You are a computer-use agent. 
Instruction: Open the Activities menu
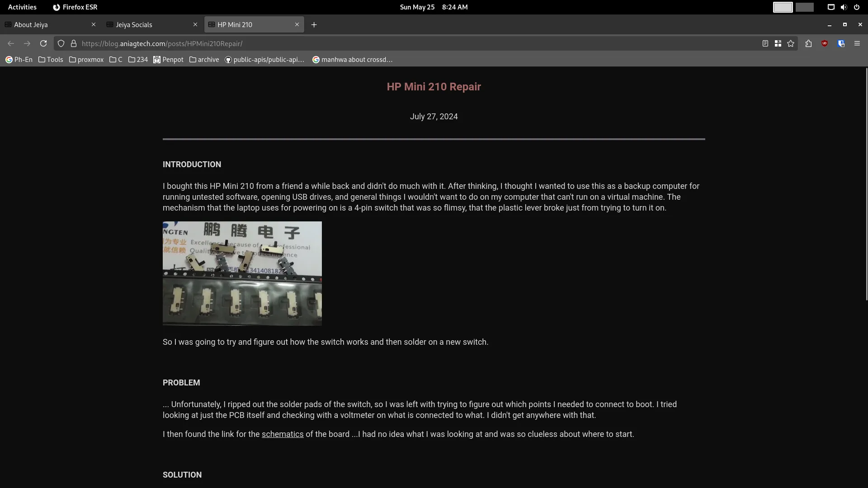[x=22, y=7]
